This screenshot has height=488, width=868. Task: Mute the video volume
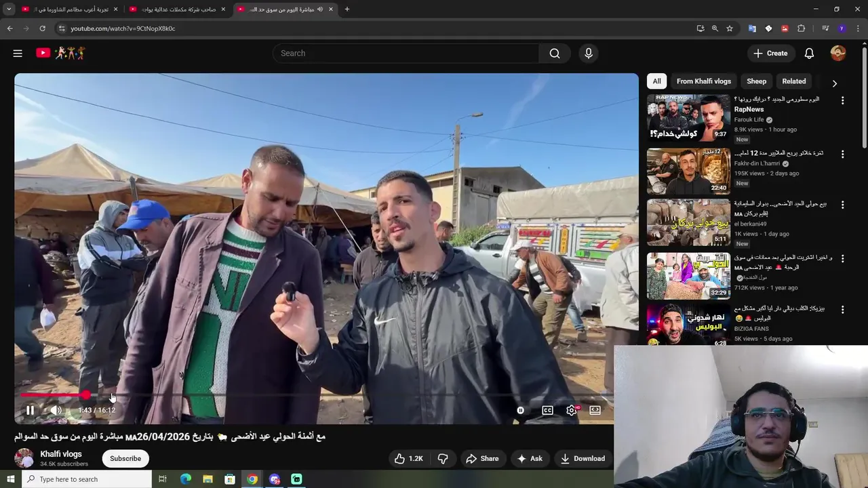(56, 410)
